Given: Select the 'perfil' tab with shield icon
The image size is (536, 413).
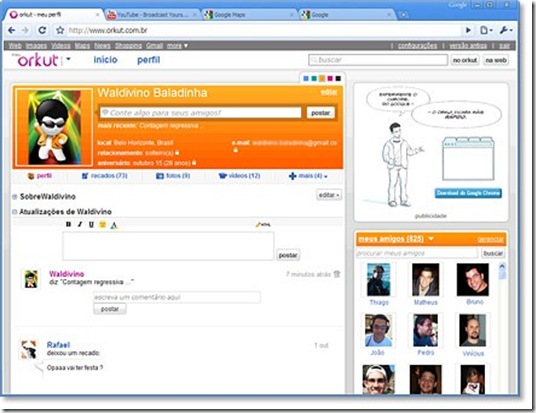Looking at the screenshot, I should [40, 176].
